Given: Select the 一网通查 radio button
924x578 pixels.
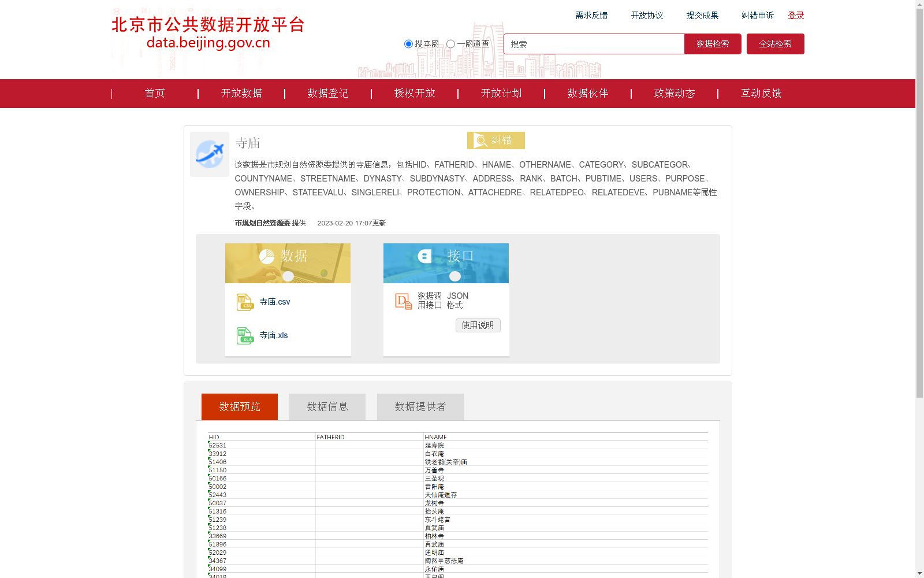Looking at the screenshot, I should 450,44.
